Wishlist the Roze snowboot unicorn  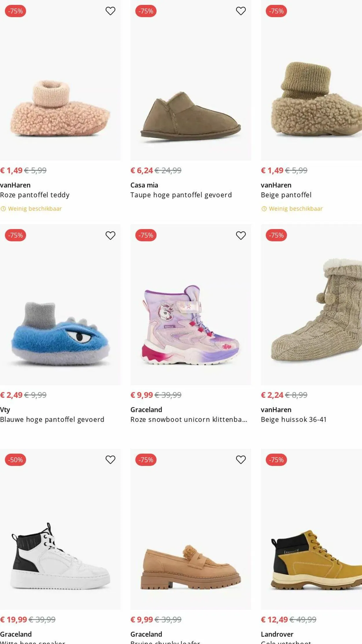tap(241, 235)
